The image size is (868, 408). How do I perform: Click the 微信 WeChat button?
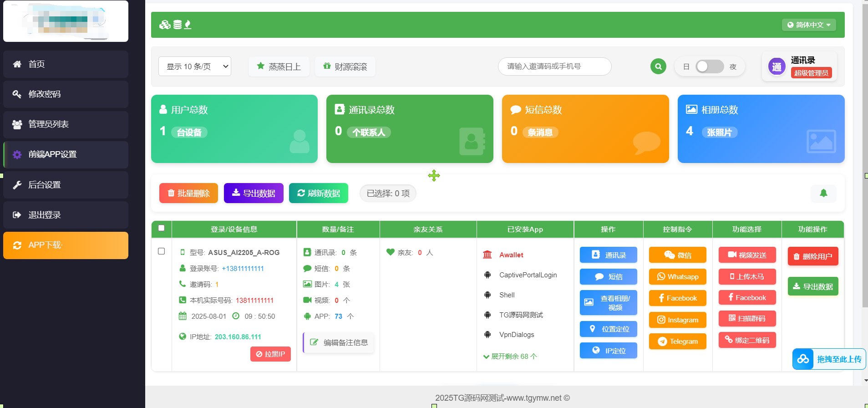click(677, 255)
